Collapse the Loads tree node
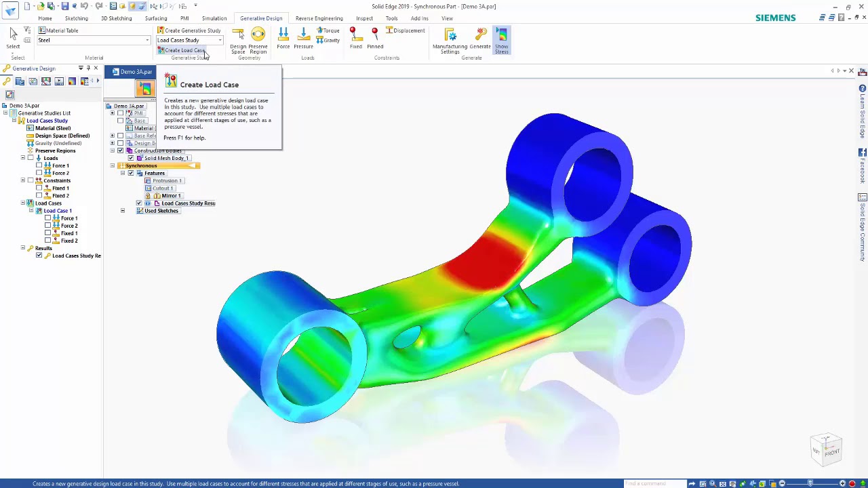 click(22, 158)
